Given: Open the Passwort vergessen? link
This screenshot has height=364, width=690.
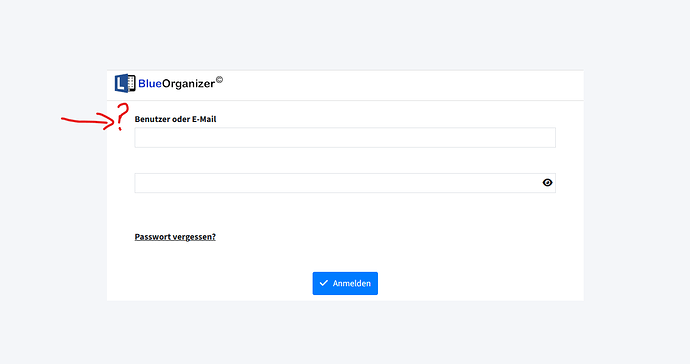Looking at the screenshot, I should [x=175, y=237].
